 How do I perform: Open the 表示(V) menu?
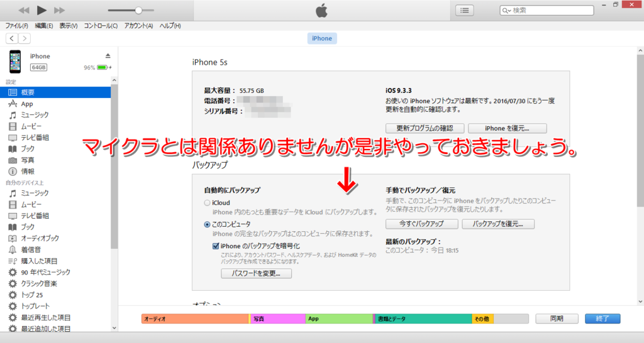(69, 26)
